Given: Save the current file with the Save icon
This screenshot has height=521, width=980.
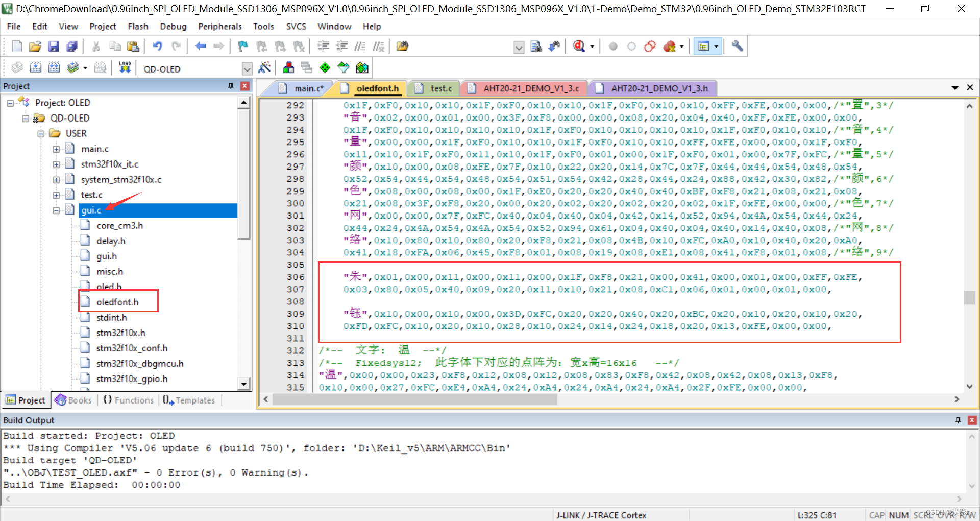Looking at the screenshot, I should pyautogui.click(x=54, y=46).
